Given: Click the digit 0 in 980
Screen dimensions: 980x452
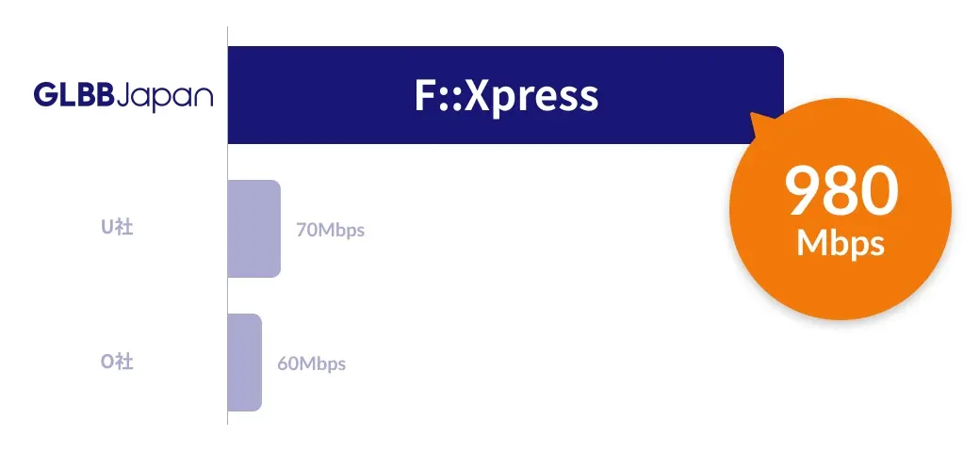Looking at the screenshot, I should pyautogui.click(x=880, y=192).
